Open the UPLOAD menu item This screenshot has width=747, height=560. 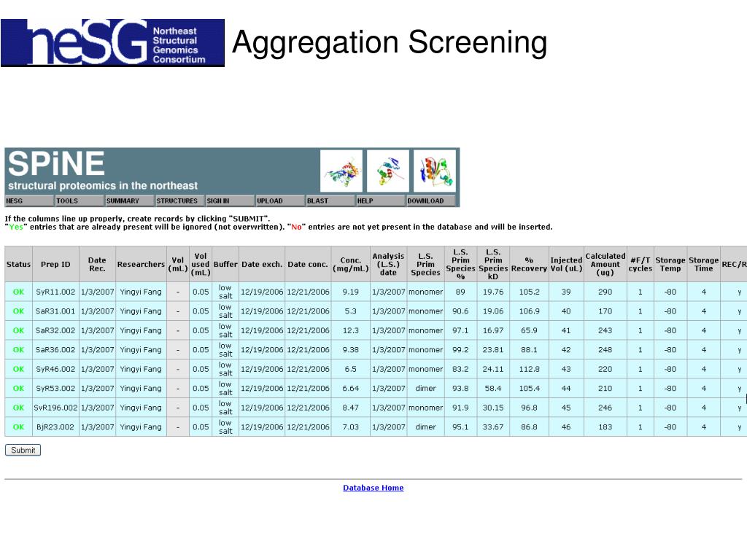280,201
